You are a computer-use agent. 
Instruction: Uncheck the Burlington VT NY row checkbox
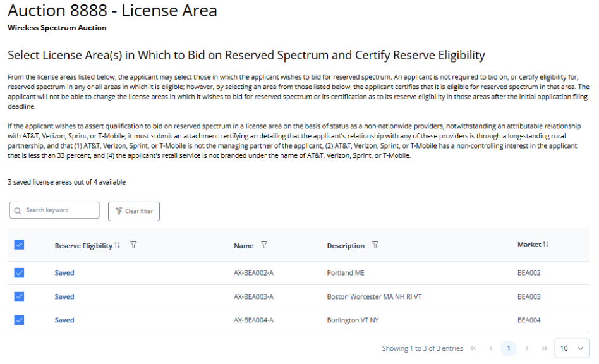pos(19,320)
